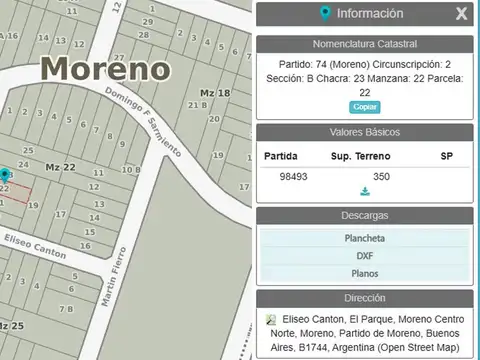Click the blue map pin marker on the map

[x=5, y=175]
